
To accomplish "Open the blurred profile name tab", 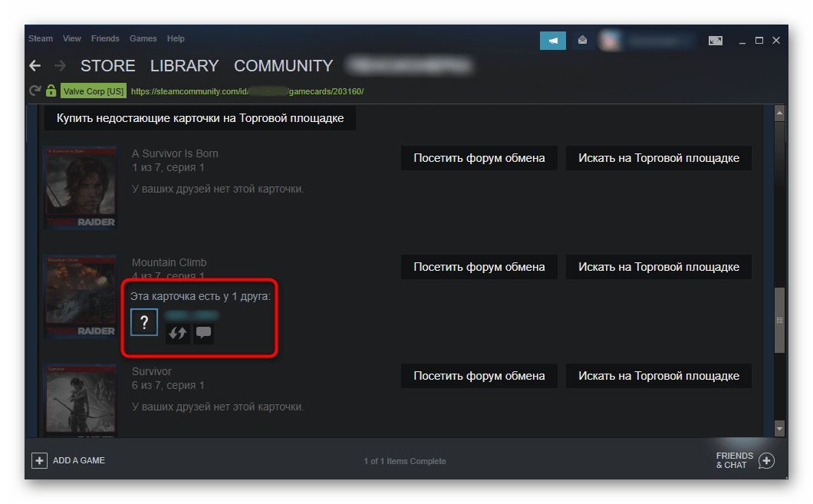I will [410, 66].
